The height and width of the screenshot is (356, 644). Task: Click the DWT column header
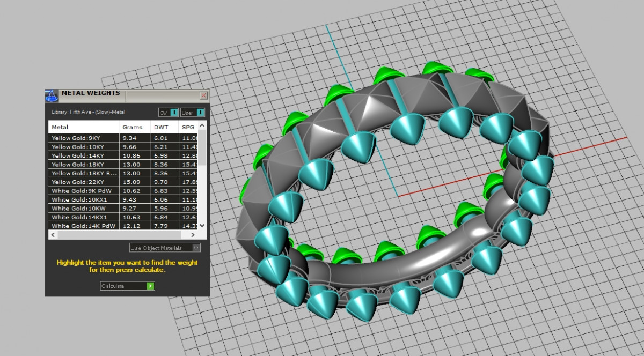click(x=160, y=127)
